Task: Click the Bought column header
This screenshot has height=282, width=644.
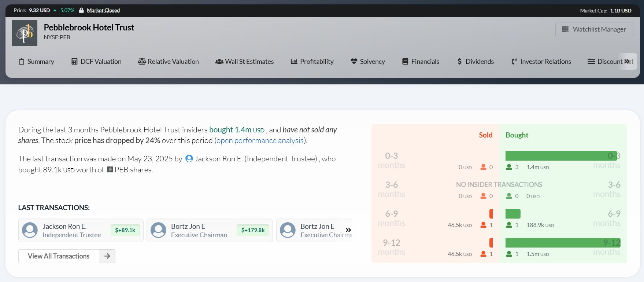Action: (517, 135)
